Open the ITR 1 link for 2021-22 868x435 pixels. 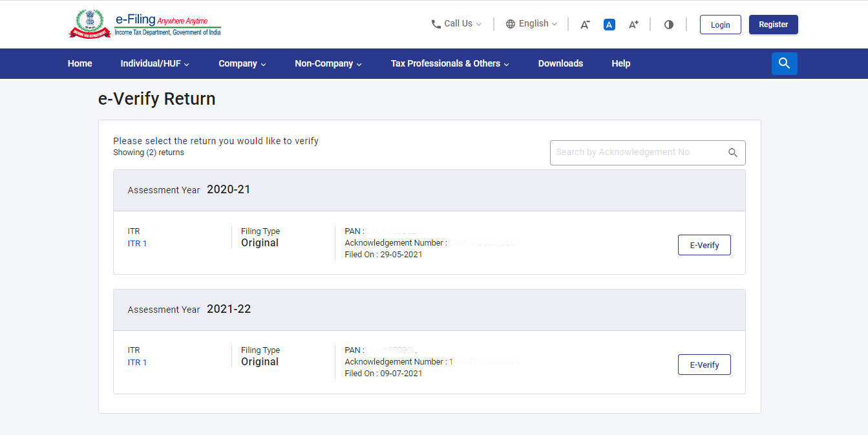[x=136, y=362]
